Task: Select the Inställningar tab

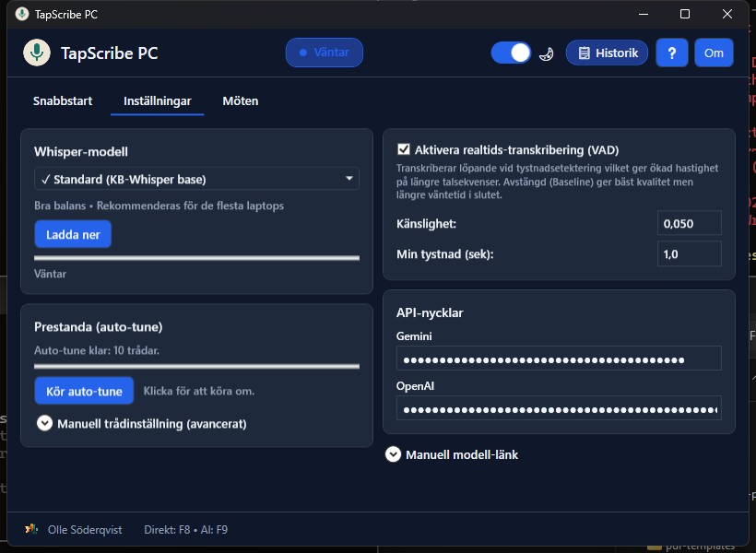Action: (x=157, y=100)
